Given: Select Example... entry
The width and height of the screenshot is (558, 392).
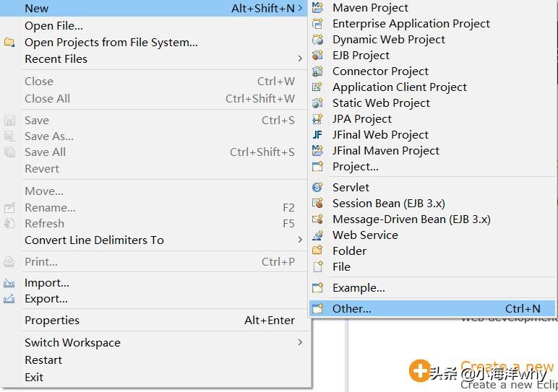Looking at the screenshot, I should click(x=432, y=287).
